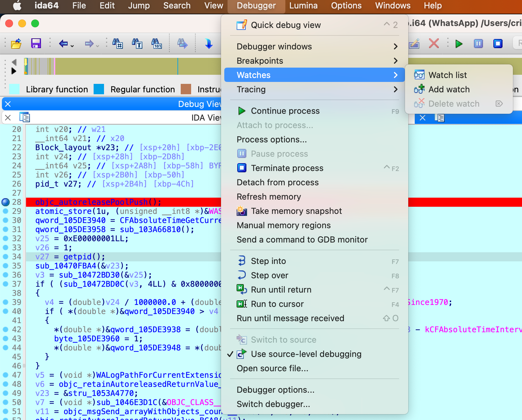Choose Add watch from the submenu

459,89
